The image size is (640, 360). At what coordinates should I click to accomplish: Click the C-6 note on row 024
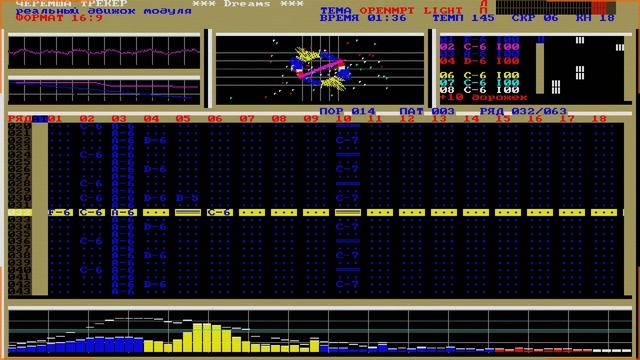tap(92, 155)
